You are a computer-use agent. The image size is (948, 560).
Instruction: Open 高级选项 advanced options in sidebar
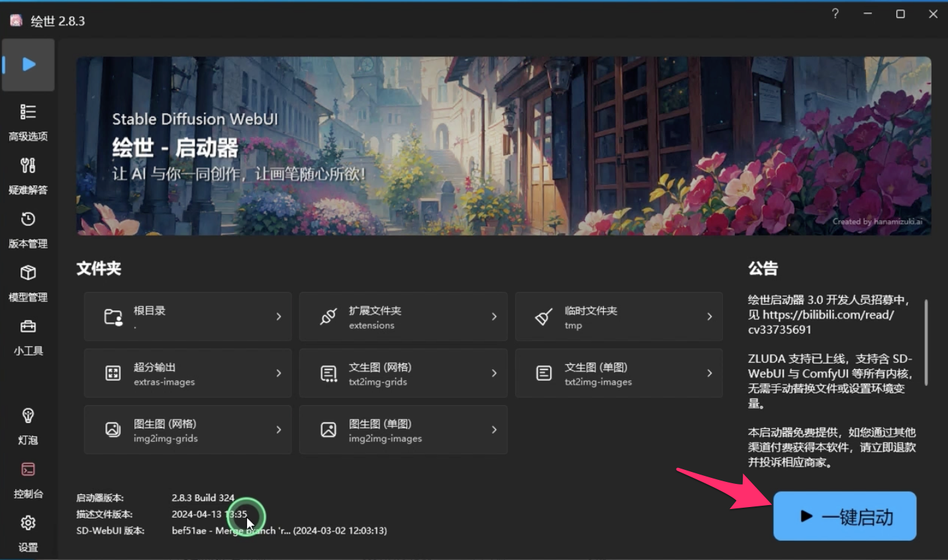pos(28,122)
